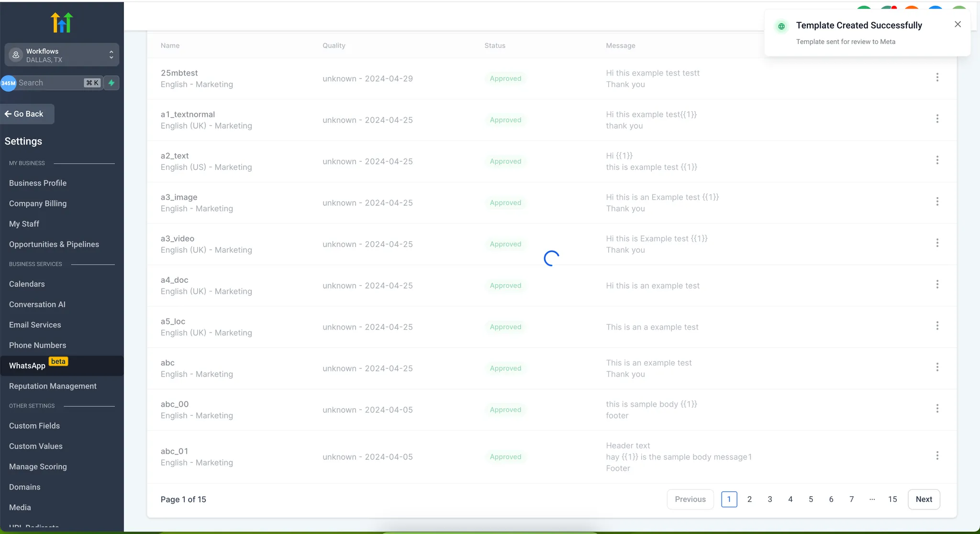Go to Phone Numbers settings
The image size is (980, 534).
click(x=37, y=345)
